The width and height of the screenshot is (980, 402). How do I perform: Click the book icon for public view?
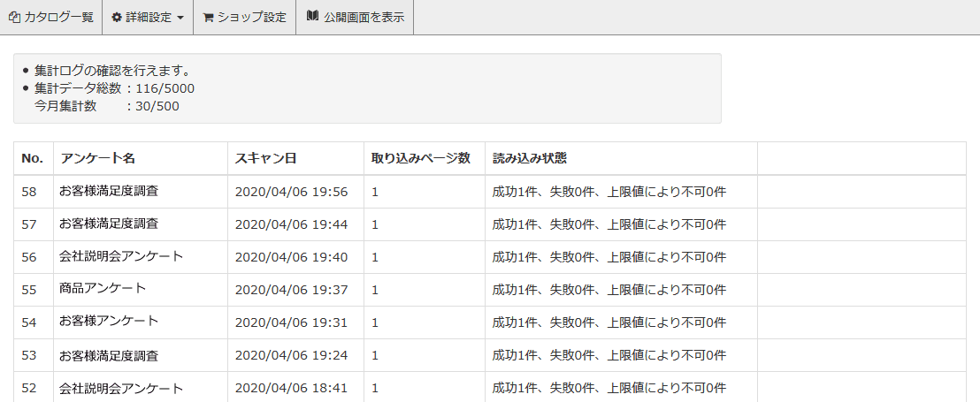pyautogui.click(x=312, y=17)
